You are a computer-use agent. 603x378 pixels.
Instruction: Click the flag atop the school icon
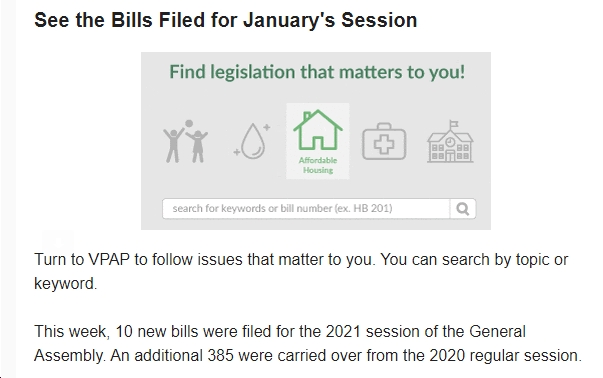454,124
